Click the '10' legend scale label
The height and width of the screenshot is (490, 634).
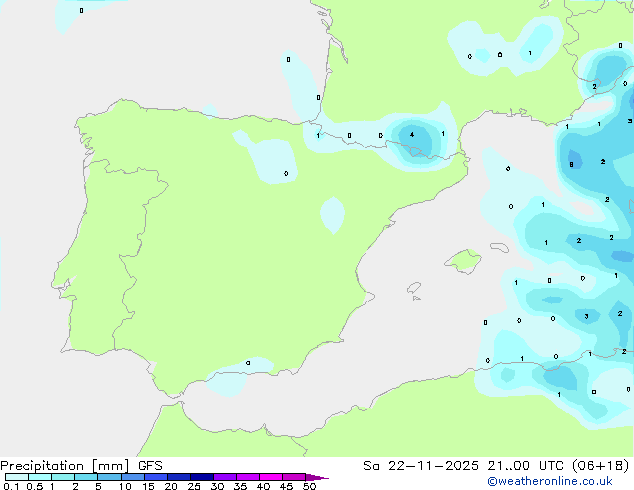click(x=125, y=486)
